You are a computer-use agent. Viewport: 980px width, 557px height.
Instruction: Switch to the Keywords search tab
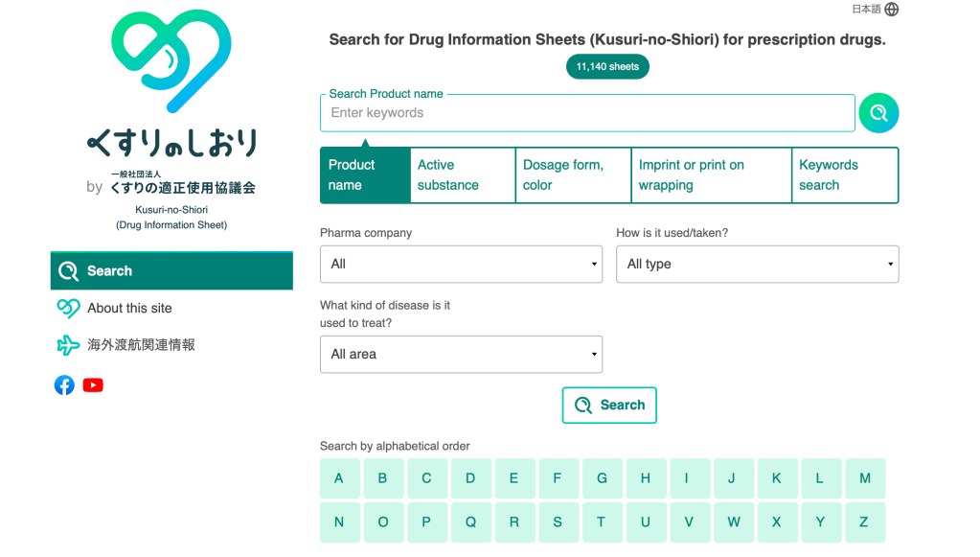(x=844, y=175)
